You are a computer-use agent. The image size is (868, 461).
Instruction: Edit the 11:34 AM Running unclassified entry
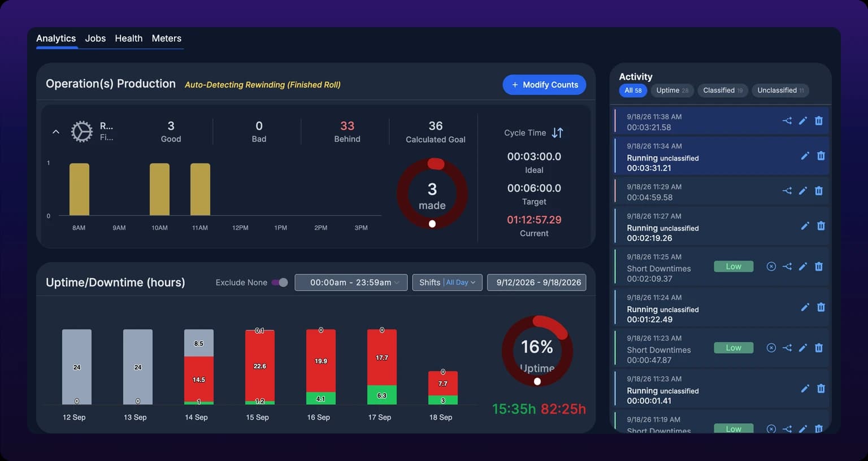click(x=805, y=156)
